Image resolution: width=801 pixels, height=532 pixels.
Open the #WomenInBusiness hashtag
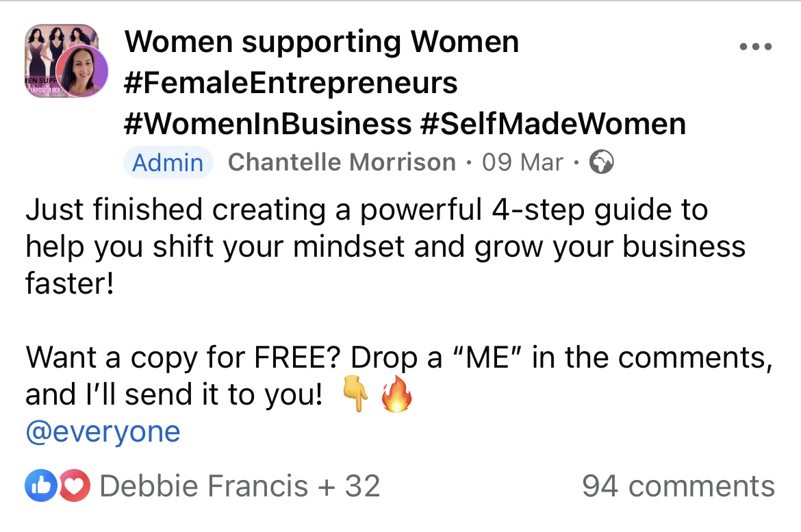tap(268, 124)
